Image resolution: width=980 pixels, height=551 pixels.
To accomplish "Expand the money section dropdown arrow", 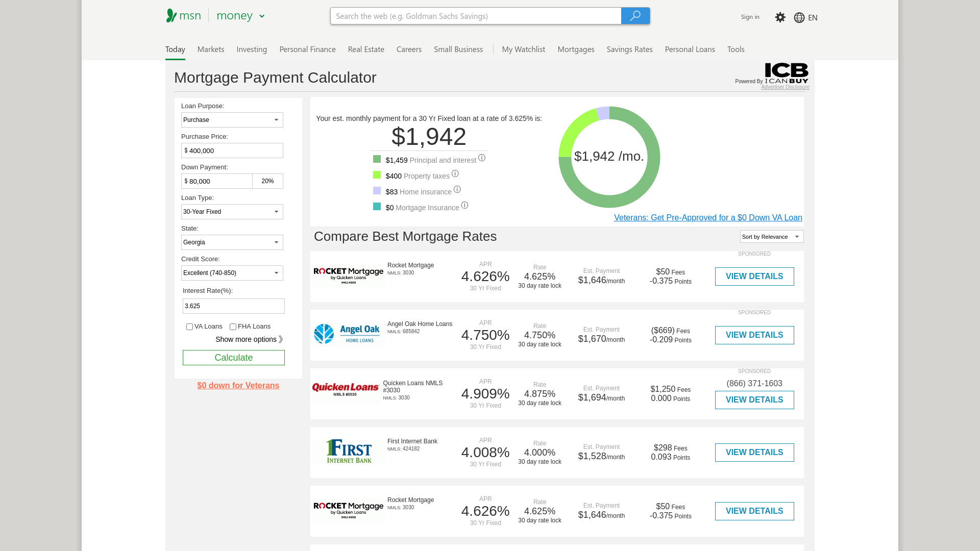I will click(x=262, y=16).
